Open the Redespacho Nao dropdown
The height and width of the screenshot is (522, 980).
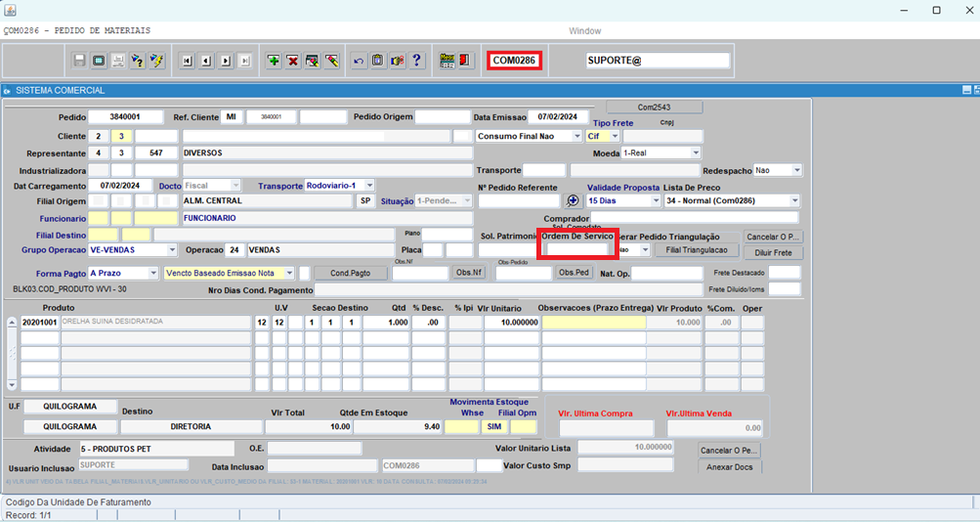pyautogui.click(x=797, y=170)
